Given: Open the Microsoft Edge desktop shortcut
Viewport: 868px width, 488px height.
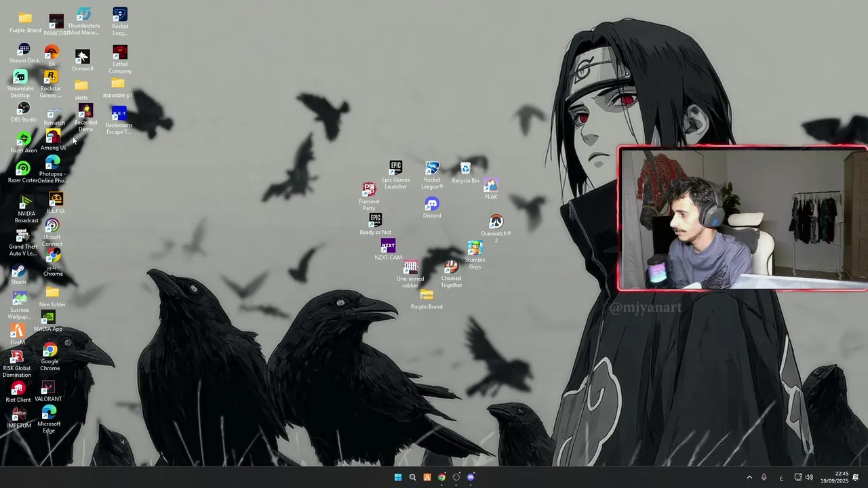Looking at the screenshot, I should (49, 420).
